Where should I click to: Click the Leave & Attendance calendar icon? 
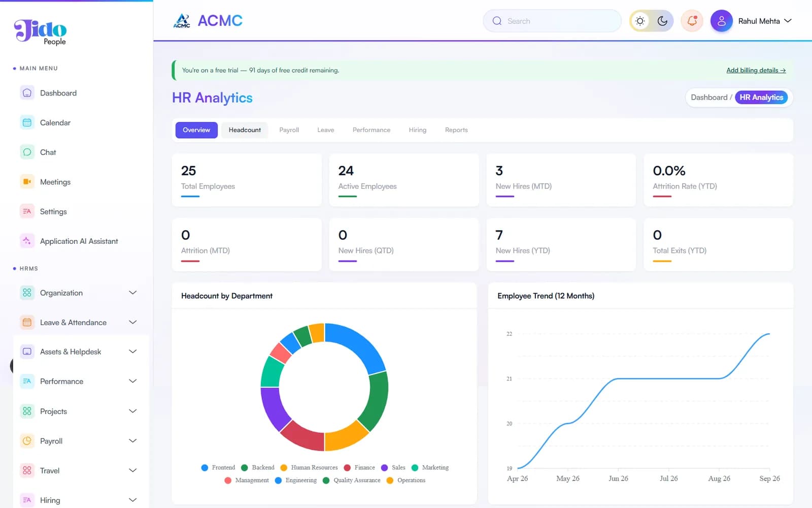27,322
